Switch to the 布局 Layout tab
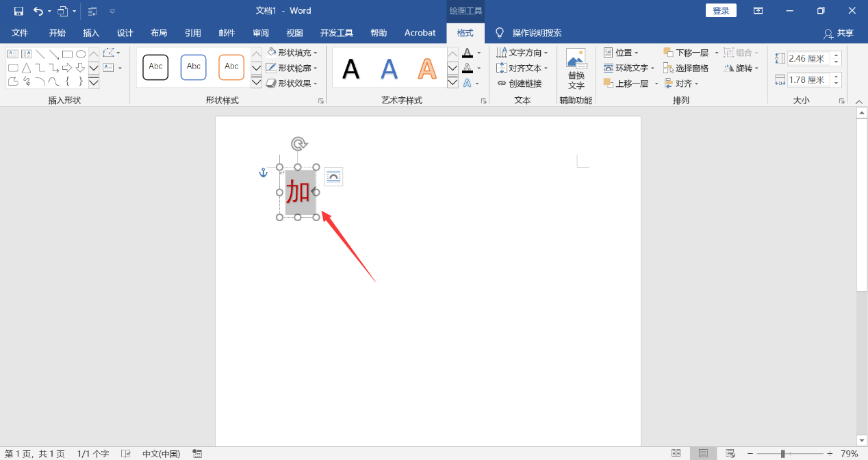Image resolution: width=868 pixels, height=460 pixels. pos(159,33)
